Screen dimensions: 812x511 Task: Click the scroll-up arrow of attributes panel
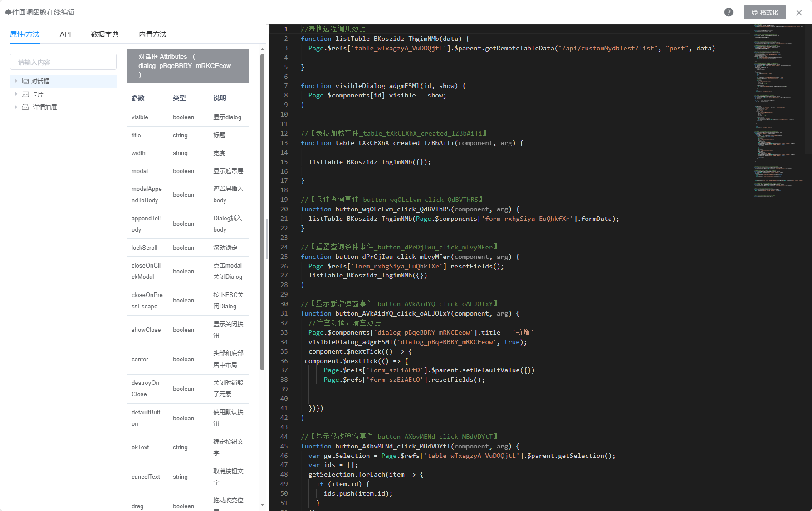[x=262, y=49]
